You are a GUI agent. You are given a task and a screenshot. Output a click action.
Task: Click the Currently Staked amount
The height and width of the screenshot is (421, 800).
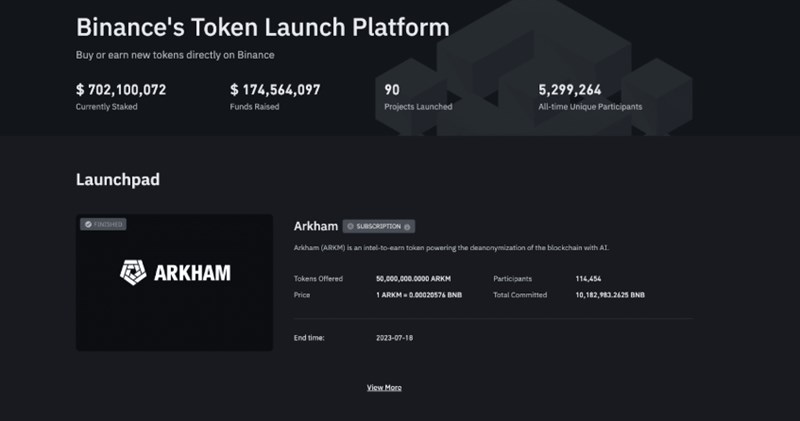tap(121, 89)
